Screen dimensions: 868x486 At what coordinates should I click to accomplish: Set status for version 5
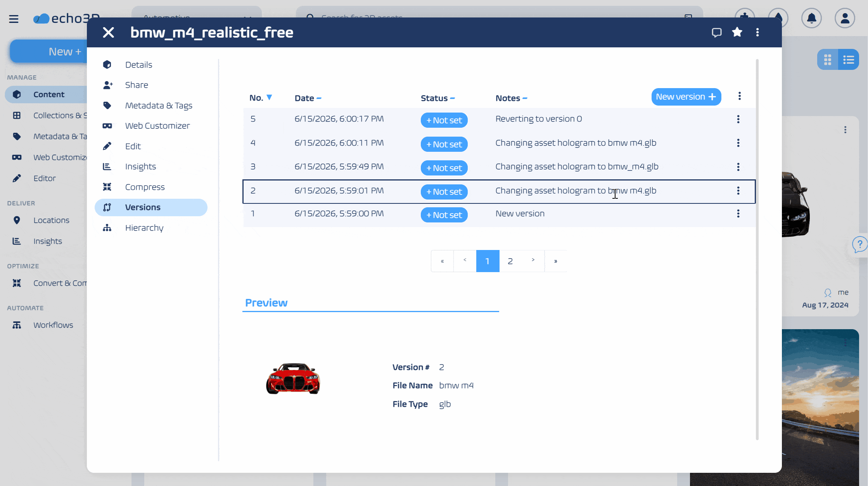(444, 120)
